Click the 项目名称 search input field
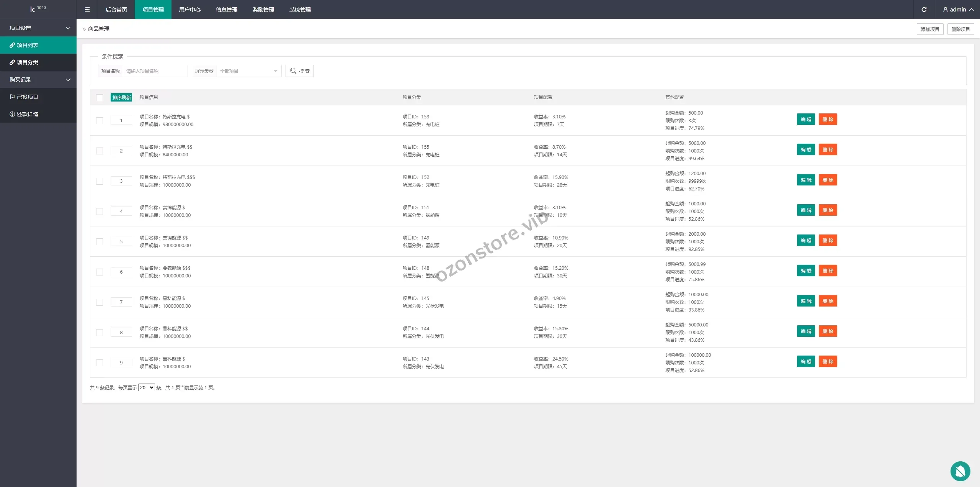Viewport: 980px width, 487px height. point(155,71)
